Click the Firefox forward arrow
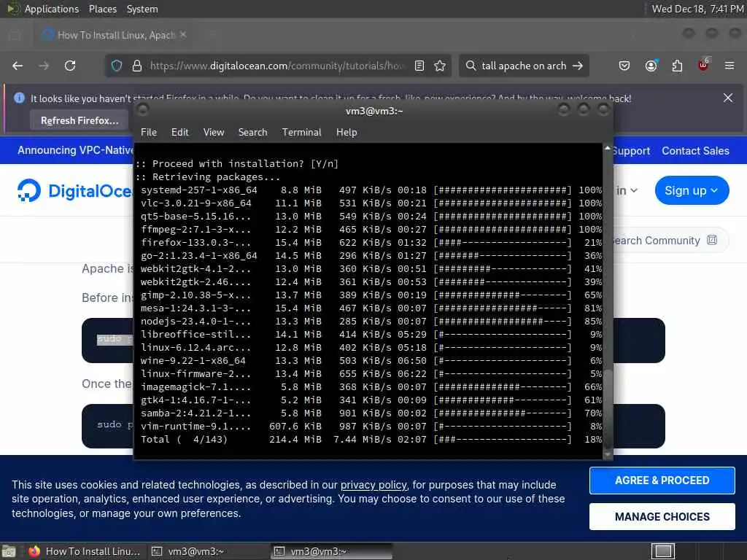Image resolution: width=747 pixels, height=560 pixels. (44, 66)
